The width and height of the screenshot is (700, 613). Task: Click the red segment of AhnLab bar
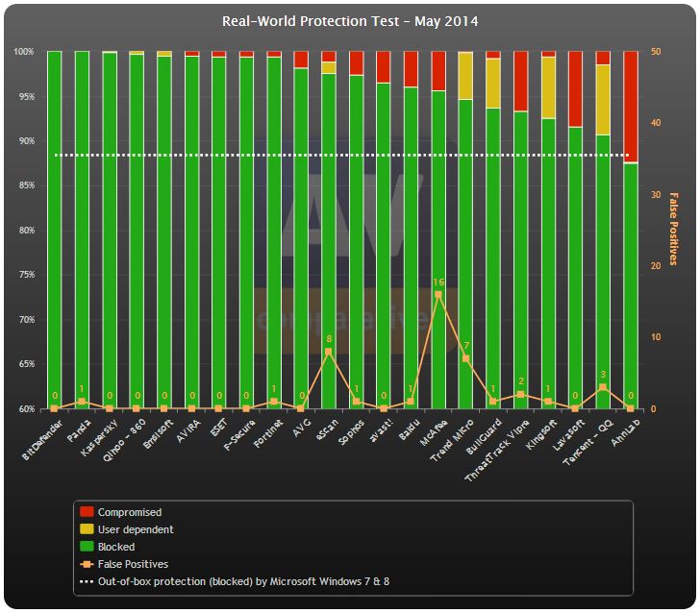tap(631, 106)
